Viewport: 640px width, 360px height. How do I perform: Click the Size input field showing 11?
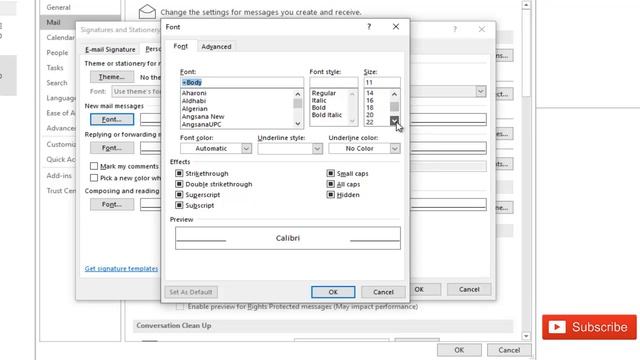382,82
